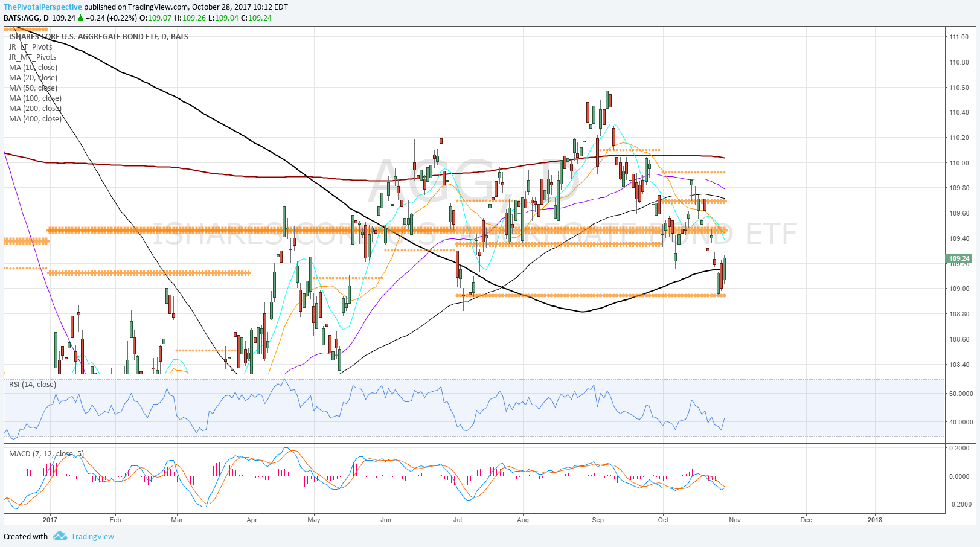Click the 110.00 price axis label
Screen dimensions: 980x547
coord(959,163)
